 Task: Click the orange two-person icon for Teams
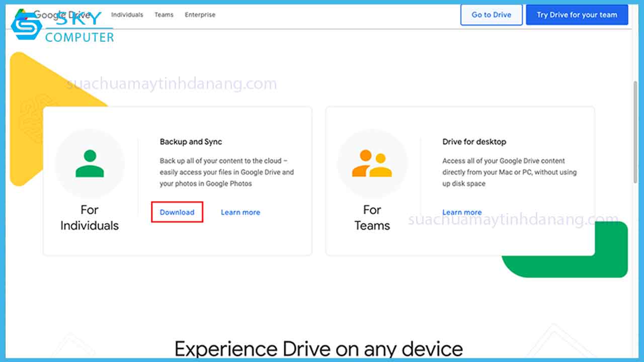click(372, 162)
